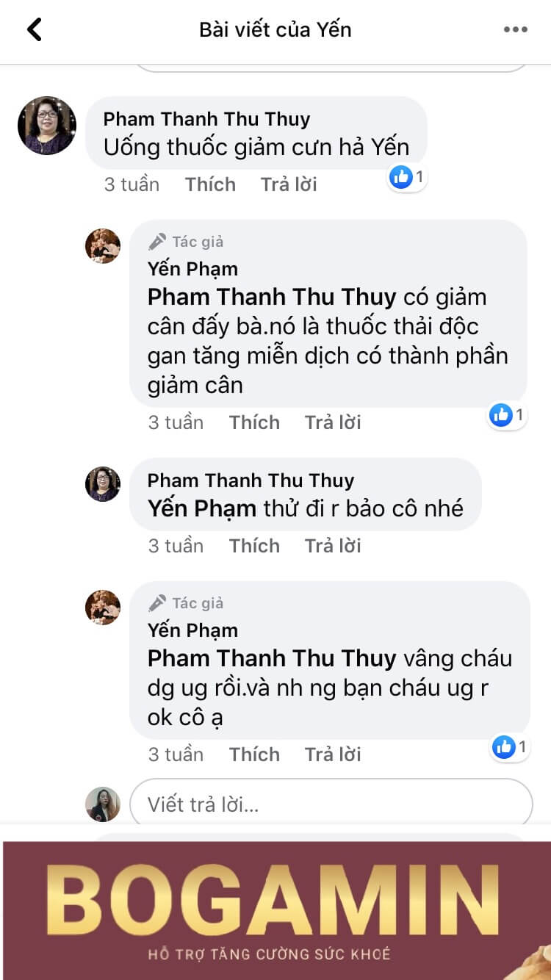Viewport: 551px width, 980px height.
Task: Tap the like reaction badge on the ok cô ạ reply
Action: [509, 747]
